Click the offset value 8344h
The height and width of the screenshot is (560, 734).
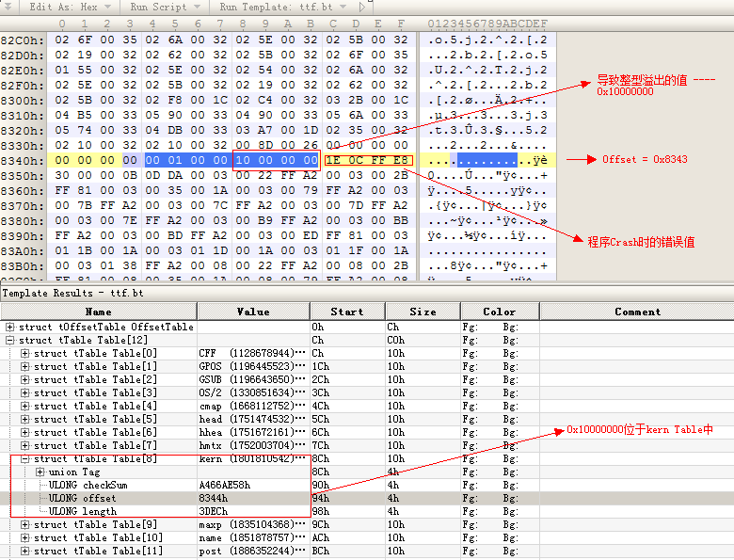tap(214, 498)
